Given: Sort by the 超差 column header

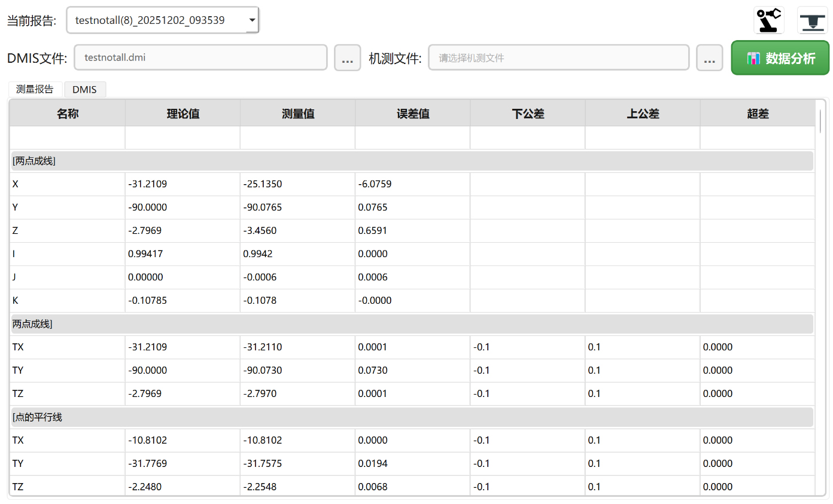Looking at the screenshot, I should (758, 114).
